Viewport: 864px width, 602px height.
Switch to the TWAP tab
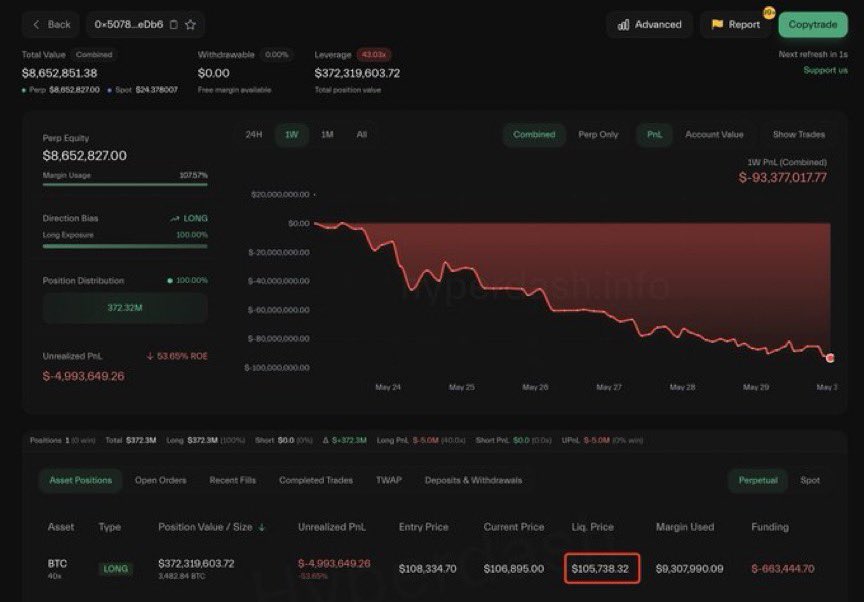tap(389, 480)
